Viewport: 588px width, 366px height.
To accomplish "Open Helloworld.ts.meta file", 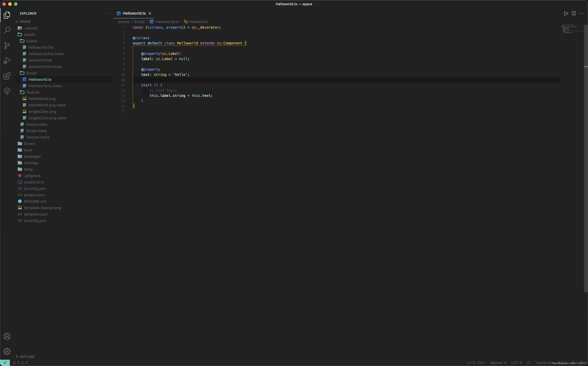I will pyautogui.click(x=45, y=86).
